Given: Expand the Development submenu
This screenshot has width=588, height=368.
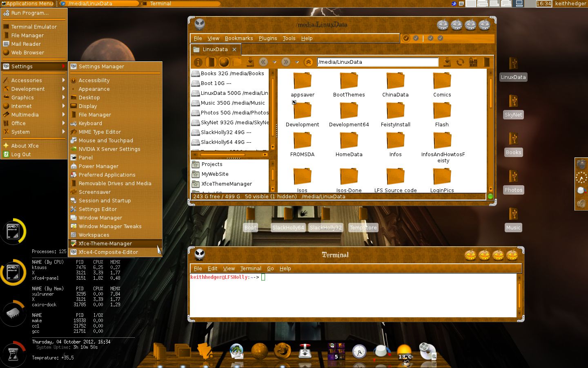Looking at the screenshot, I should 34,89.
